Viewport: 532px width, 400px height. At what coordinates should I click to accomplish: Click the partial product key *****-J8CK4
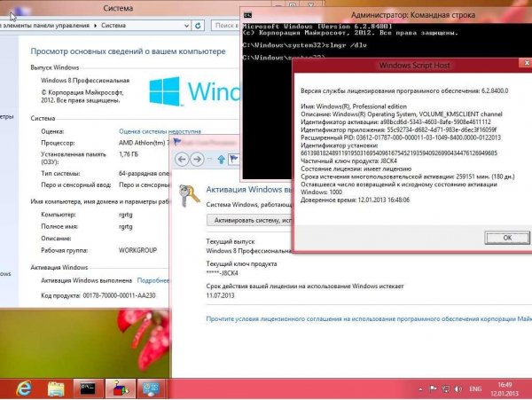point(223,273)
